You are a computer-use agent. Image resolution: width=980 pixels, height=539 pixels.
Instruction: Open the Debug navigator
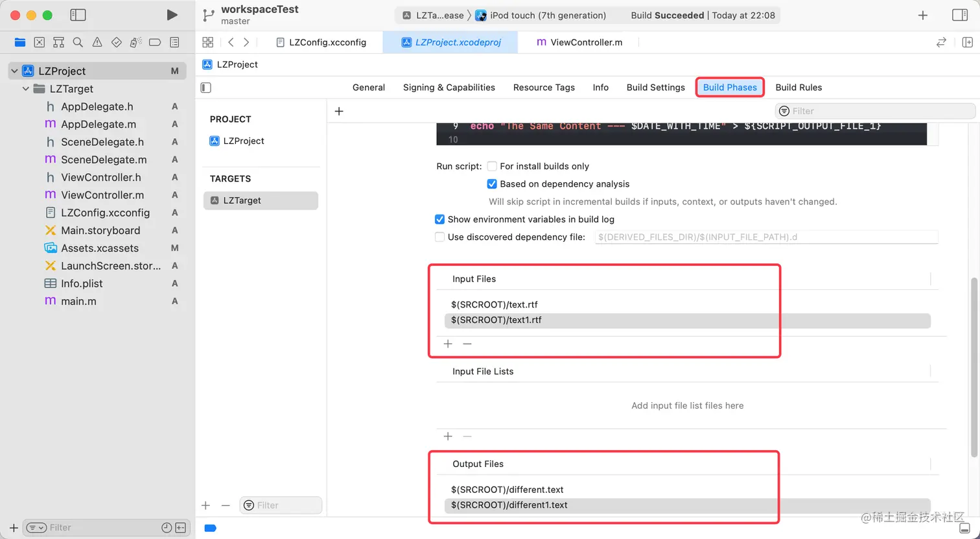[135, 42]
